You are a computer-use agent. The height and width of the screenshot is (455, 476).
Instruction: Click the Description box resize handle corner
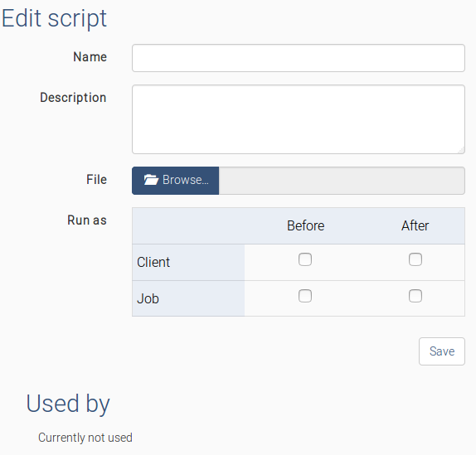(461, 150)
